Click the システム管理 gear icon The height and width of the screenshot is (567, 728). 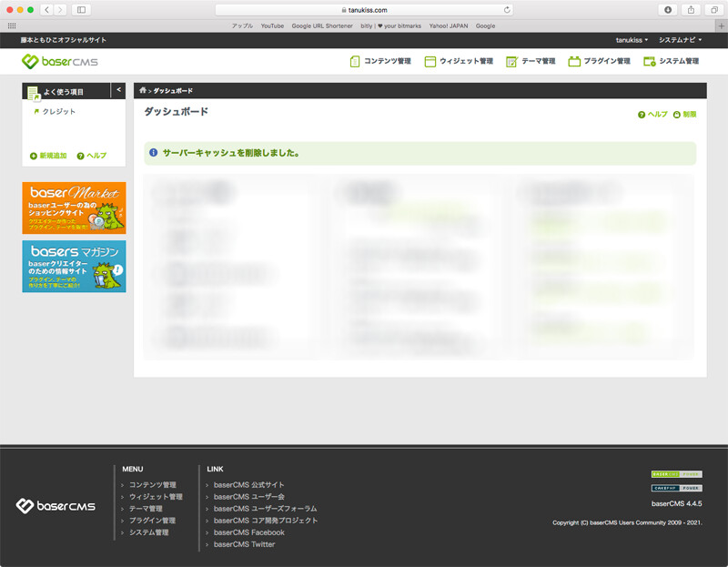pos(650,61)
